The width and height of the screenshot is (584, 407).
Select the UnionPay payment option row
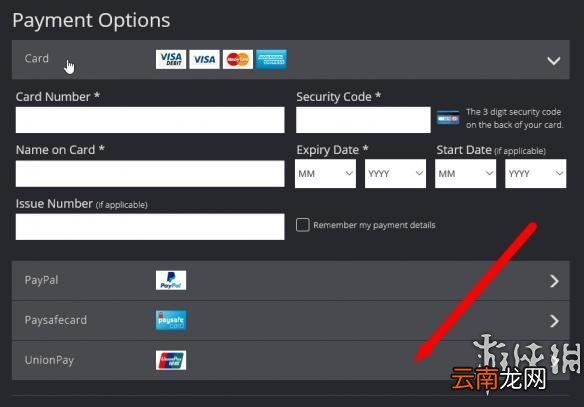291,360
